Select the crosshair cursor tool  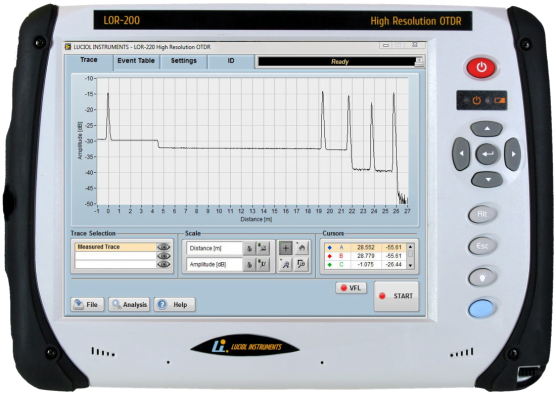point(286,248)
